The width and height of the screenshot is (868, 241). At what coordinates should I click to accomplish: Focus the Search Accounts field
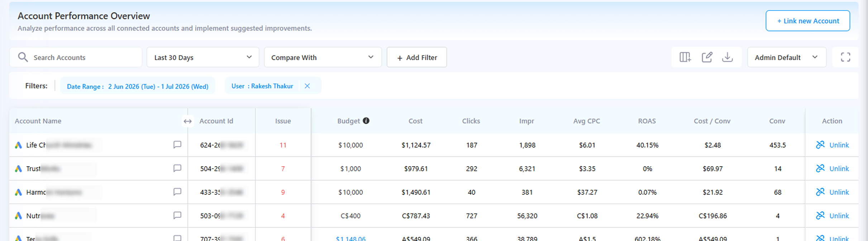76,57
